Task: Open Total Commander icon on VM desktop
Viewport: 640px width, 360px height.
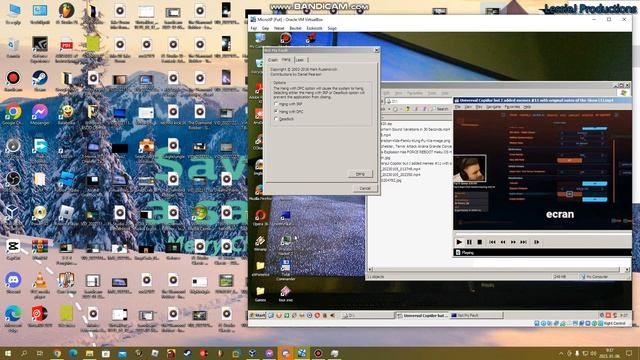Action: tap(285, 269)
